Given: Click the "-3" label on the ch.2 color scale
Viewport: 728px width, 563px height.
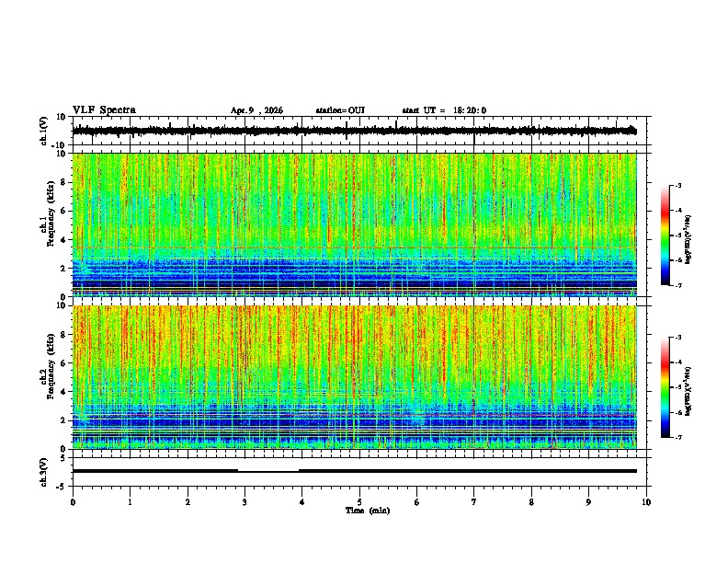Looking at the screenshot, I should [677, 338].
